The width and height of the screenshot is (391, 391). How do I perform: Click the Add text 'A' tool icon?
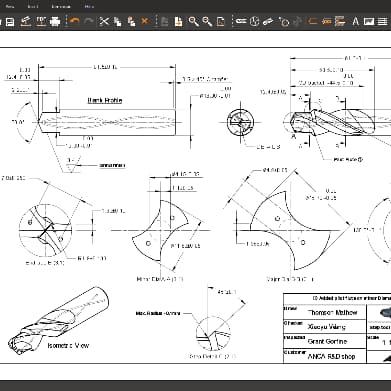pos(355,21)
